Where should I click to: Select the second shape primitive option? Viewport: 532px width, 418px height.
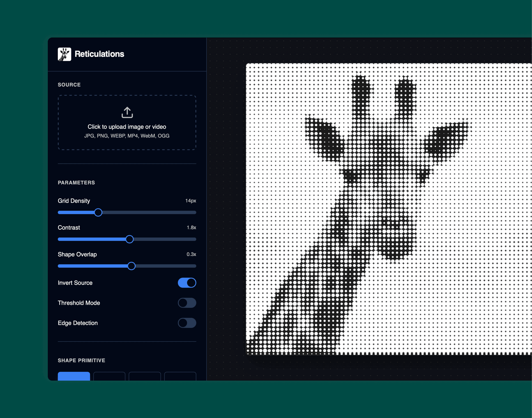click(x=109, y=376)
